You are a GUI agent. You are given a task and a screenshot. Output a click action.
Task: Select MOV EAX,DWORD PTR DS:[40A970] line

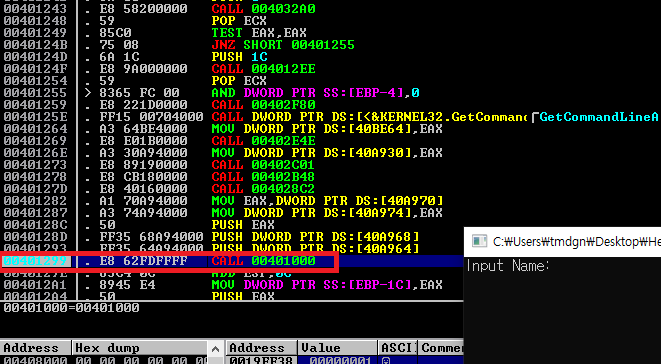327,201
